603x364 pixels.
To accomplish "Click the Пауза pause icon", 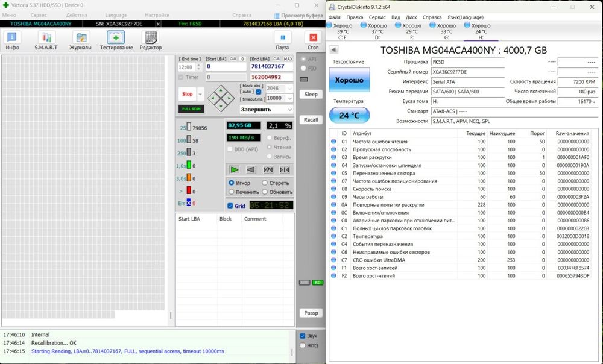I will [x=282, y=40].
